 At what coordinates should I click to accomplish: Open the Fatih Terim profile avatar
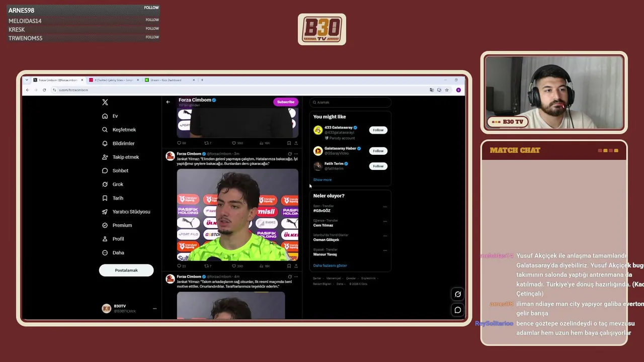point(318,166)
